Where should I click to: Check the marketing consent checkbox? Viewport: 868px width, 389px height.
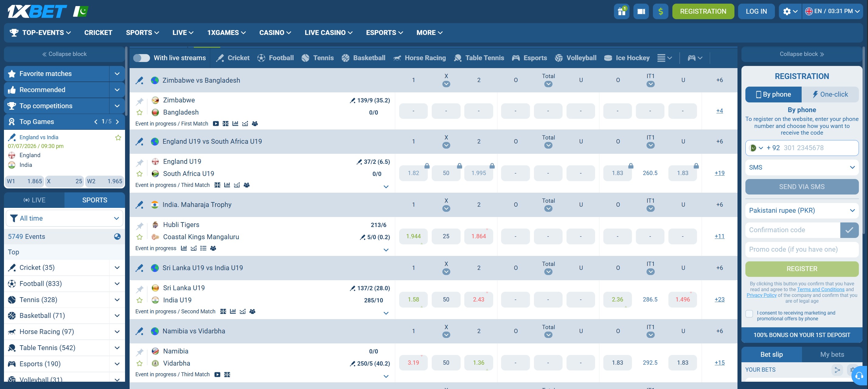click(749, 314)
